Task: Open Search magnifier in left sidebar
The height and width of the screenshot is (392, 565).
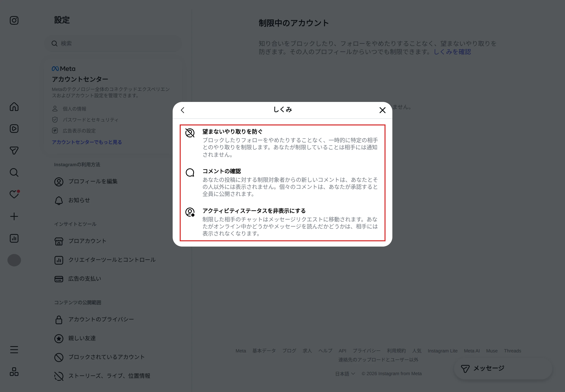Action: click(x=14, y=172)
